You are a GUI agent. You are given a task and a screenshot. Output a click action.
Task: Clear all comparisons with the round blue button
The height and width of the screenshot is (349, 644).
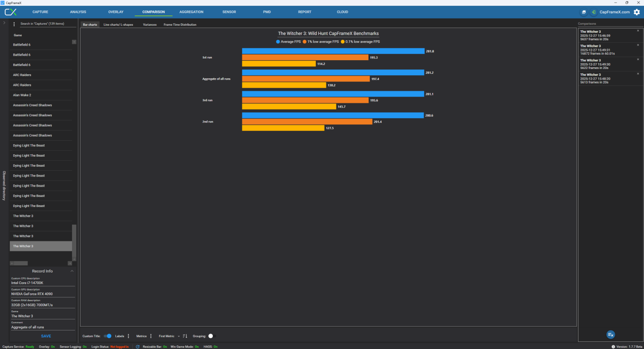point(610,335)
